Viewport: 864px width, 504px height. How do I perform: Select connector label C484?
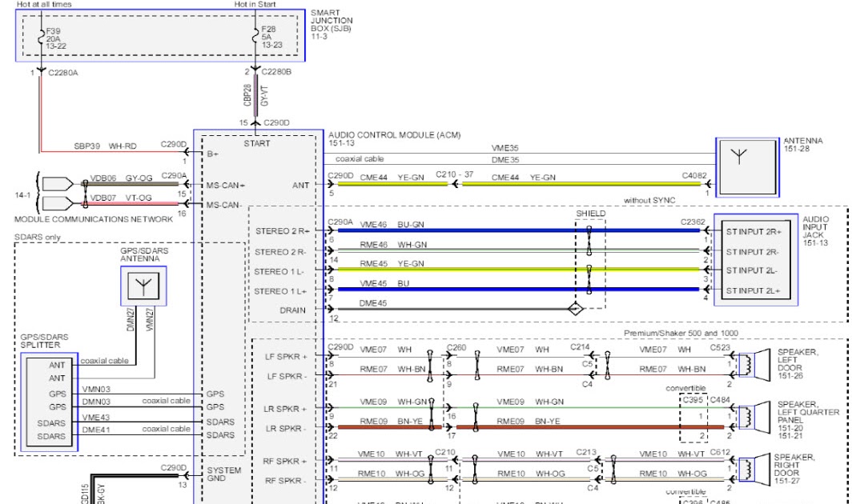(720, 400)
